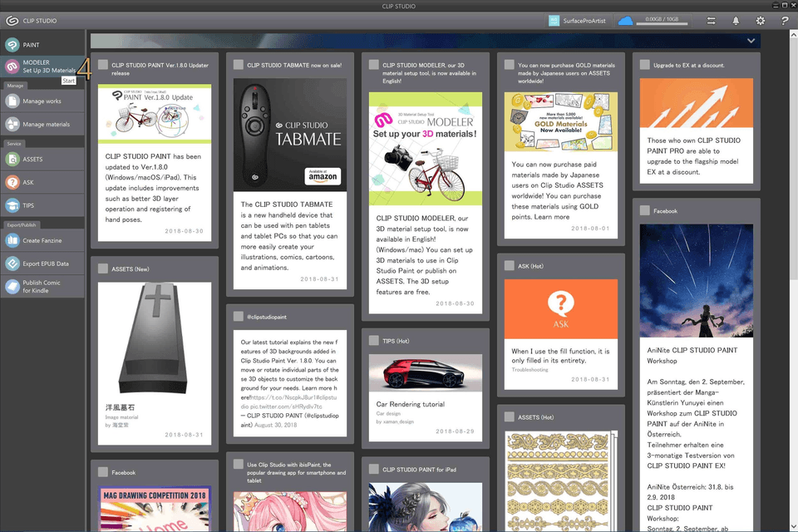Screen dimensions: 798x532
Task: Open the TABMATE remote product image
Action: [x=290, y=135]
